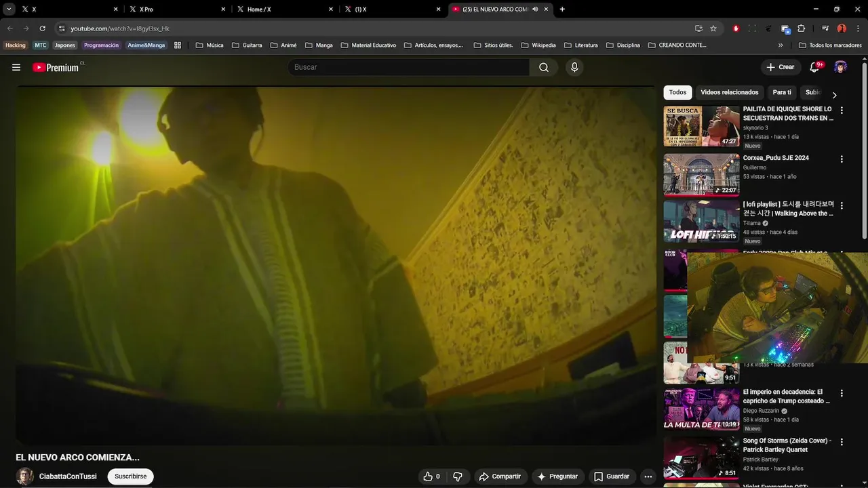The image size is (868, 488).
Task: Switch to the (1) X tab
Action: 392,9
